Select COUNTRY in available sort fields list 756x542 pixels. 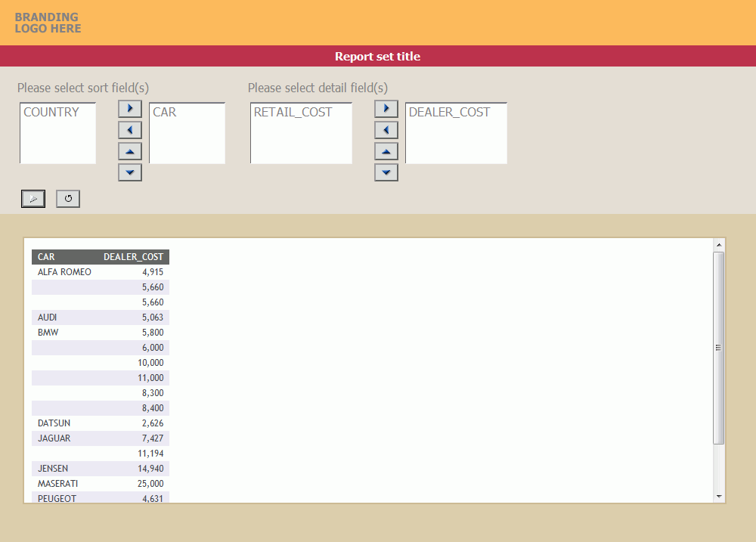(x=51, y=112)
